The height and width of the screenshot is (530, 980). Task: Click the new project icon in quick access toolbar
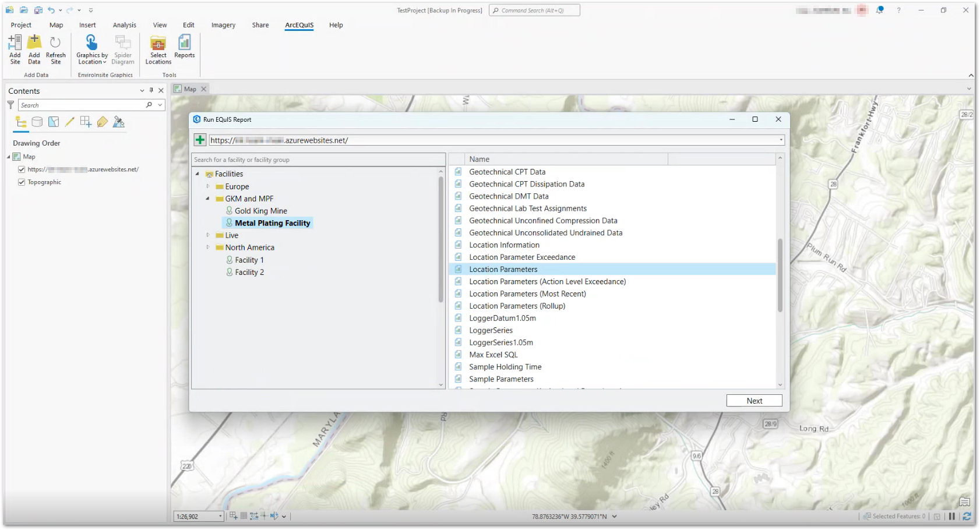(9, 10)
